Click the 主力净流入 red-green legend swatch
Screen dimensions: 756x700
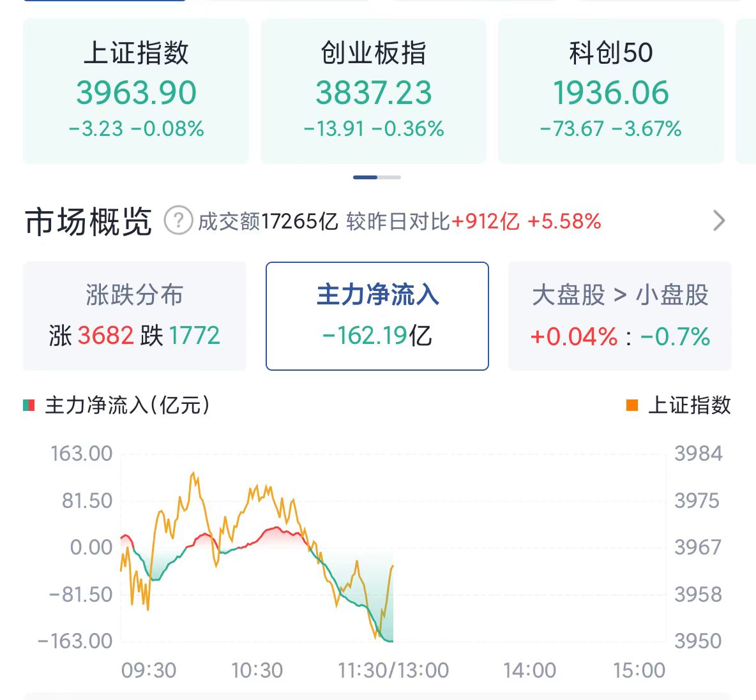tap(29, 405)
